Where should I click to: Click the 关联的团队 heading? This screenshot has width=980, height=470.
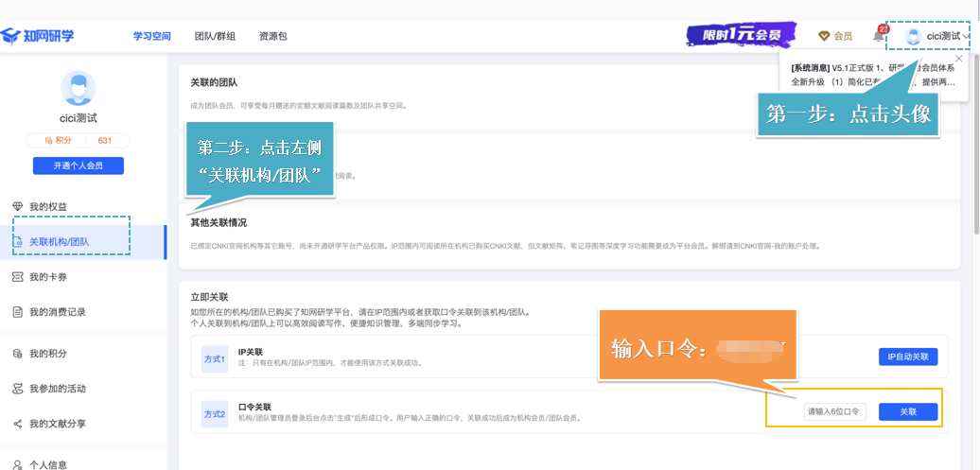214,82
